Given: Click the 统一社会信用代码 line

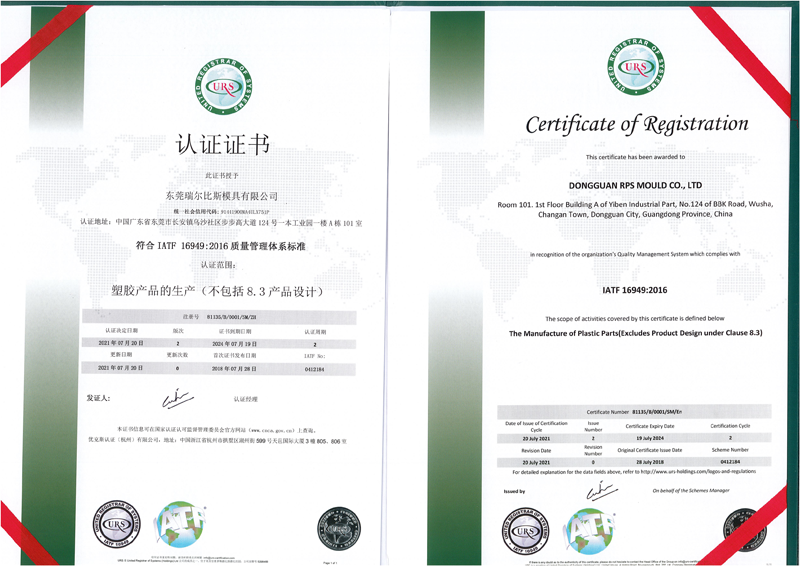Looking at the screenshot, I should pyautogui.click(x=222, y=211).
